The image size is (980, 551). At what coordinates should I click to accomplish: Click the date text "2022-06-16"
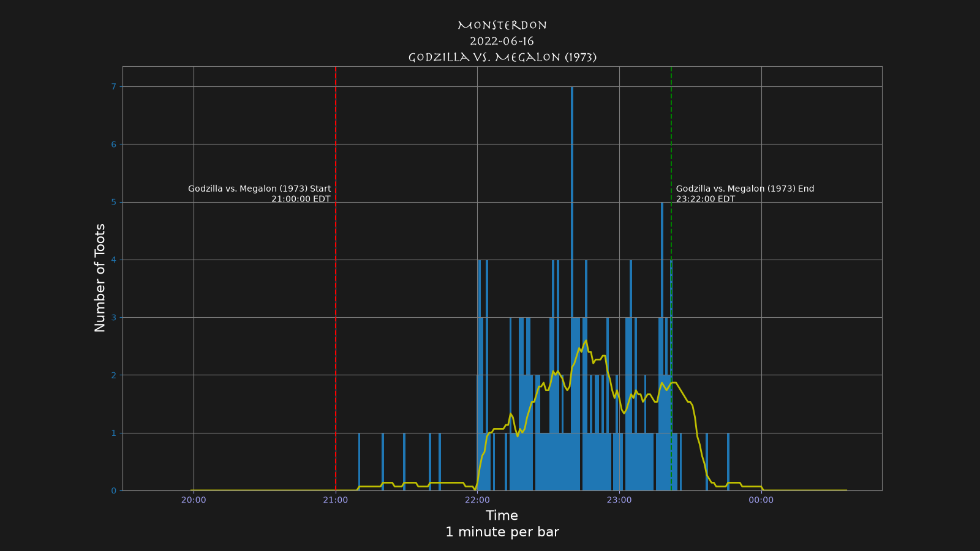(502, 42)
